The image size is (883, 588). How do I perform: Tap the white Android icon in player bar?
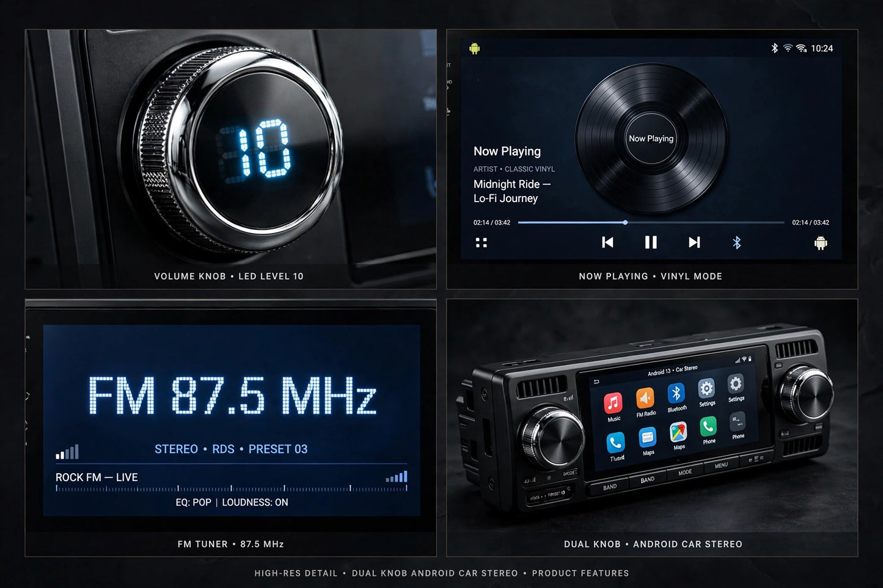(x=821, y=243)
